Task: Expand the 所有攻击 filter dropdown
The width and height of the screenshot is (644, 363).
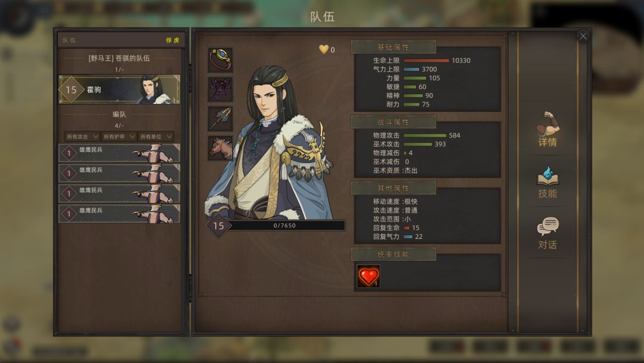Action: [82, 137]
